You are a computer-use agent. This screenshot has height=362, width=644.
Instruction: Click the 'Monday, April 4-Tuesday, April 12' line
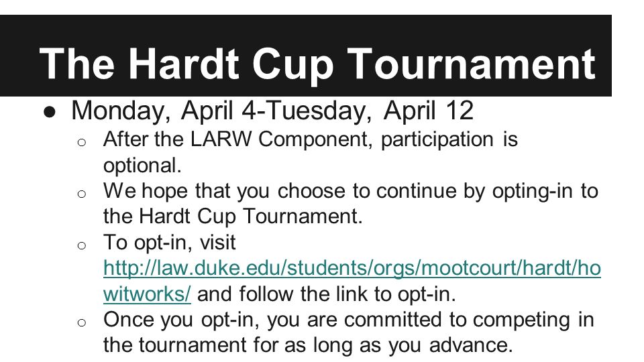tap(272, 111)
